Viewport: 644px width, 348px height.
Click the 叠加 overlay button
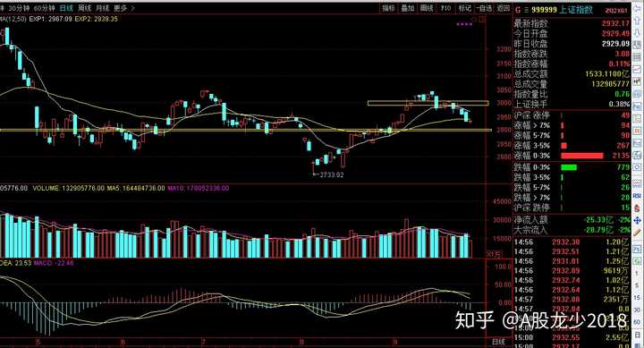pos(408,8)
